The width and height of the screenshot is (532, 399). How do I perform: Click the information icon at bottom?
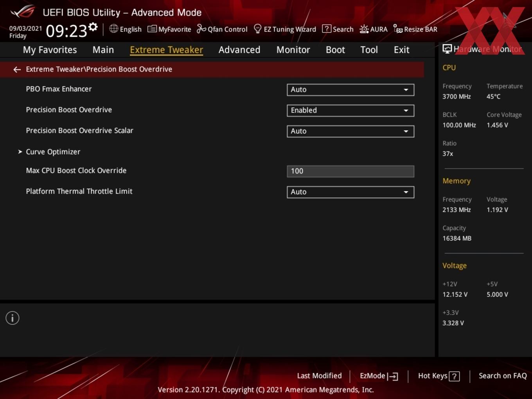[x=13, y=318]
